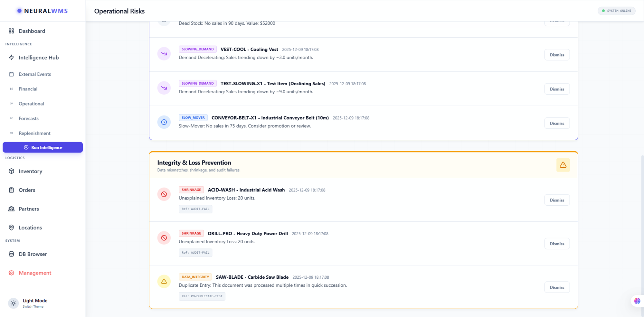Click the page vertical scrollbar

[642, 225]
